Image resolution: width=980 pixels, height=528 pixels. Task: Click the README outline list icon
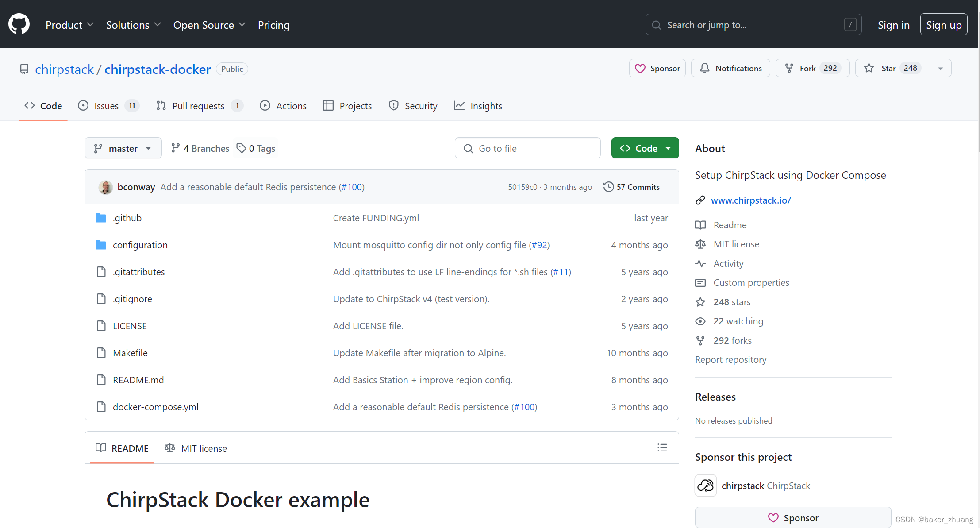coord(662,448)
